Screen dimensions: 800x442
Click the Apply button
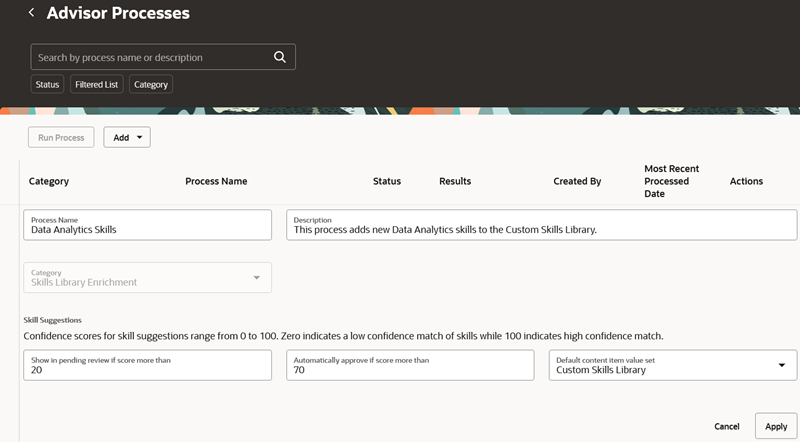click(776, 426)
